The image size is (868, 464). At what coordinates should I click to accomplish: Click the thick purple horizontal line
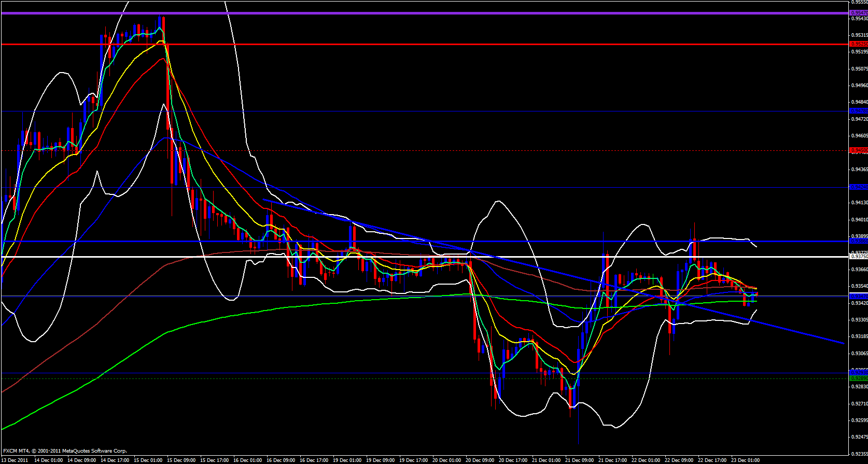tap(415, 12)
